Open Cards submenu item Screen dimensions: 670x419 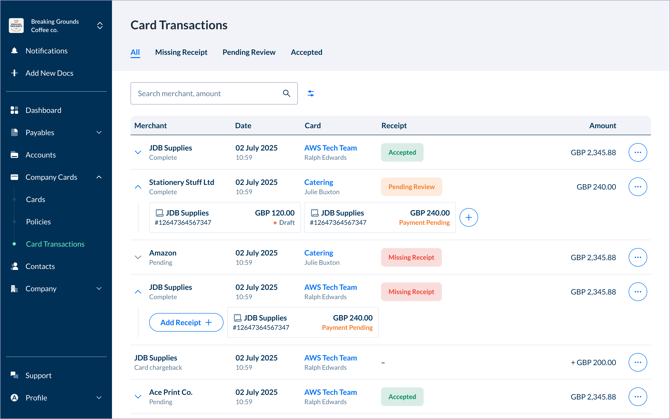point(35,199)
